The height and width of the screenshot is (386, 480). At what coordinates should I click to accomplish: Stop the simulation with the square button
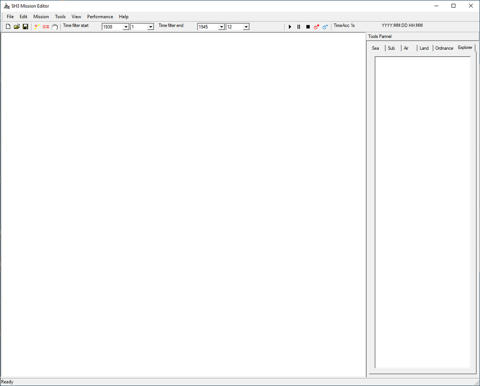coord(308,27)
